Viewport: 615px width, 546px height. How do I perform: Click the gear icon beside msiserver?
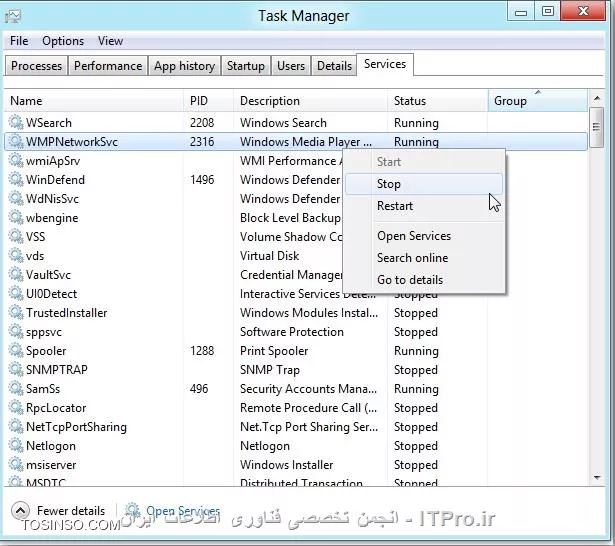16,465
